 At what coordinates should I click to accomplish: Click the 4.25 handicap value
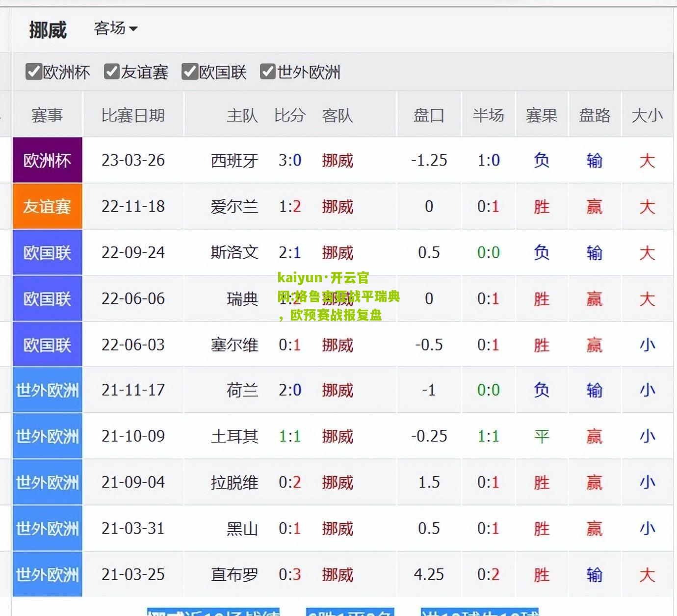click(x=429, y=574)
